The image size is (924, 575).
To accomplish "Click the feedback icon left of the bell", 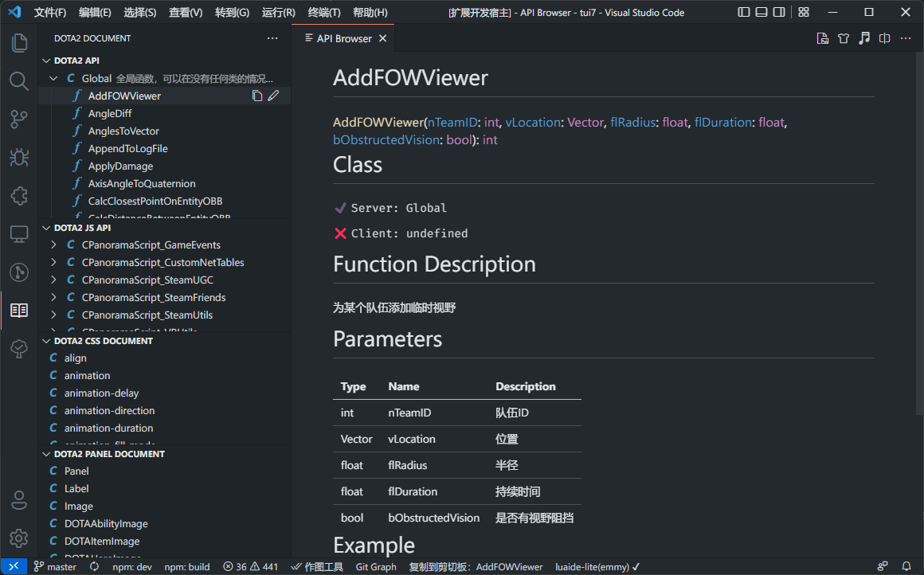I will coord(882,567).
